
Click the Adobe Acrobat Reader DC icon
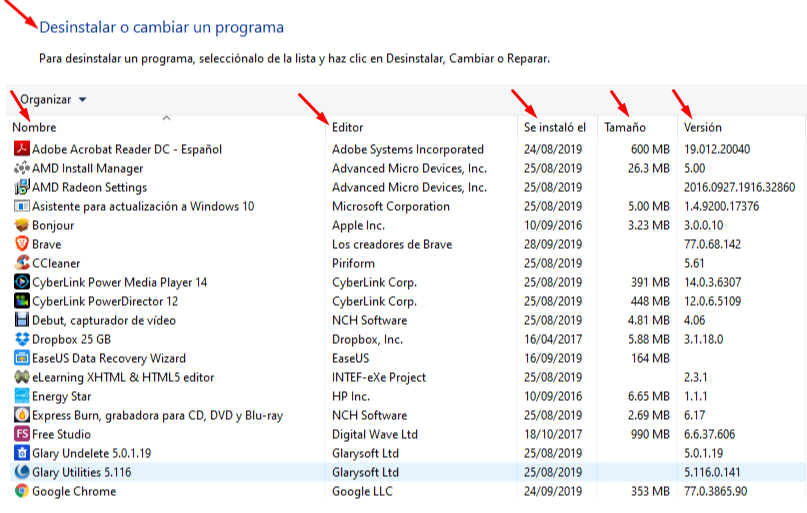(22, 149)
